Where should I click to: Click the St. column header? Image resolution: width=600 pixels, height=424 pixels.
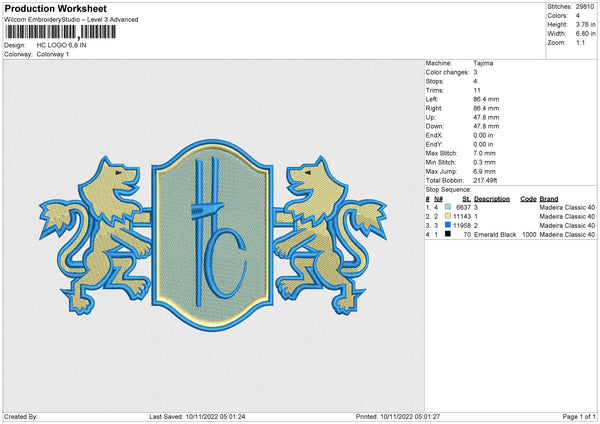pyautogui.click(x=465, y=198)
